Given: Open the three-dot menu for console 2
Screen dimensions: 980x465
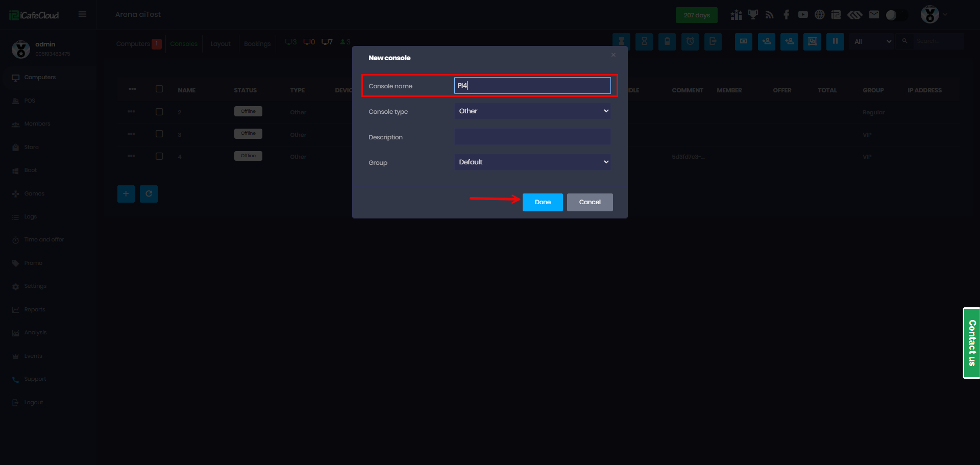Looking at the screenshot, I should 132,112.
